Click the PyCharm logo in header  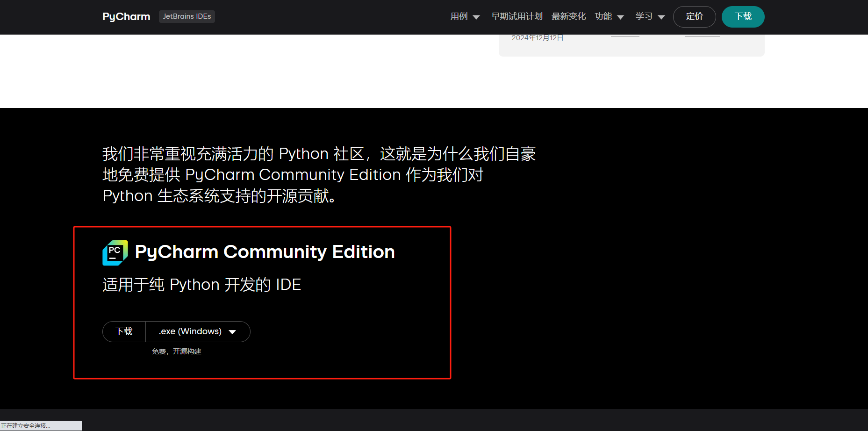tap(126, 17)
